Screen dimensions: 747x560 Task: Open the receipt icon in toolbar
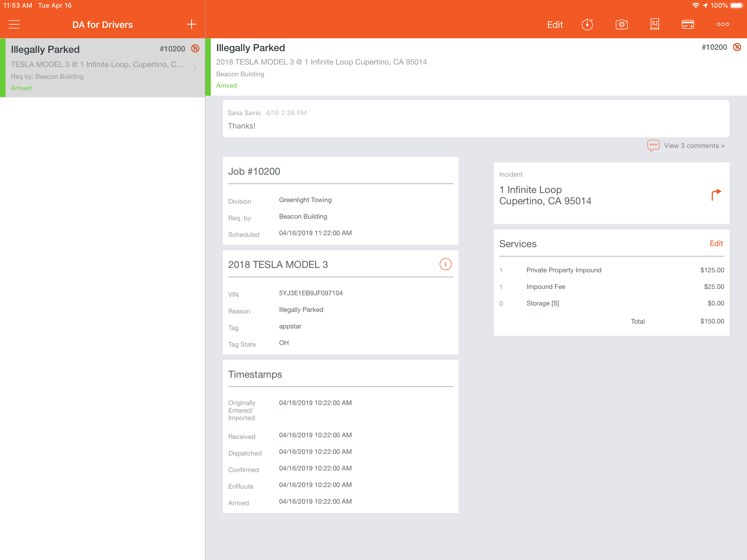click(655, 24)
